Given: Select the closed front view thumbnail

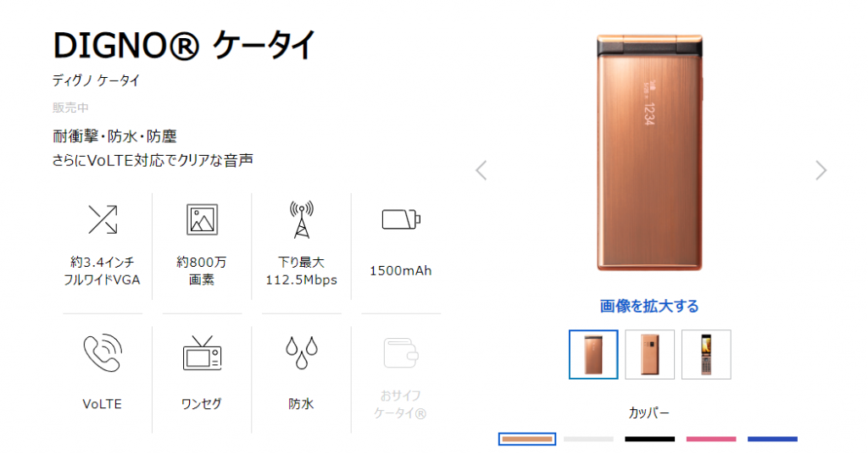Looking at the screenshot, I should (x=593, y=354).
